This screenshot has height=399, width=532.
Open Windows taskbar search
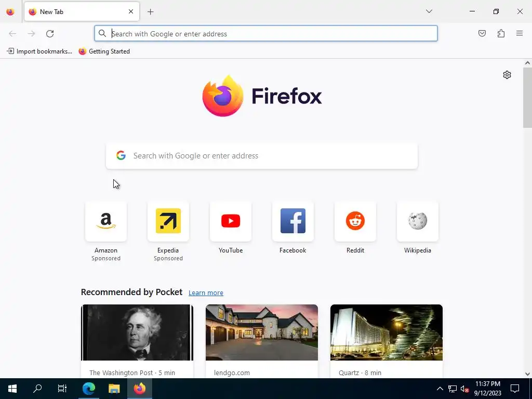pos(37,389)
